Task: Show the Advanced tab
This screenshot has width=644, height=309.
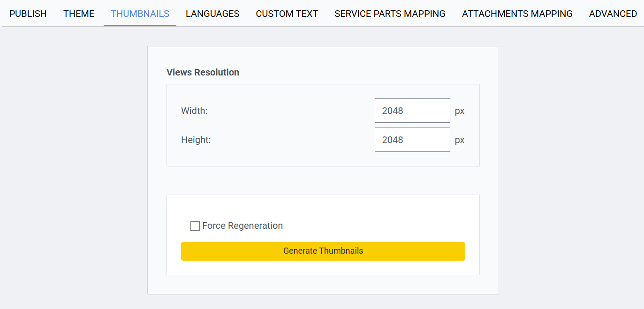Action: click(613, 14)
